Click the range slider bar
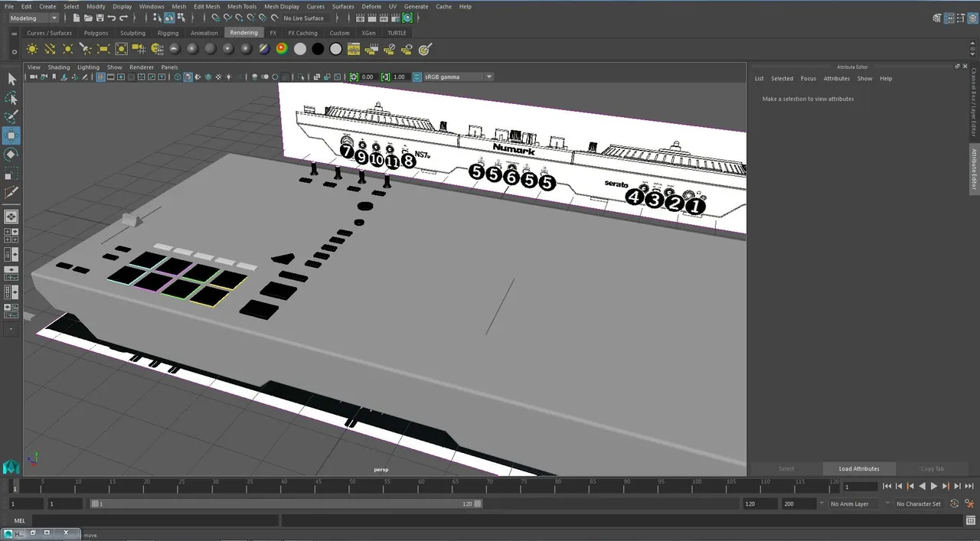The image size is (980, 541). [286, 504]
